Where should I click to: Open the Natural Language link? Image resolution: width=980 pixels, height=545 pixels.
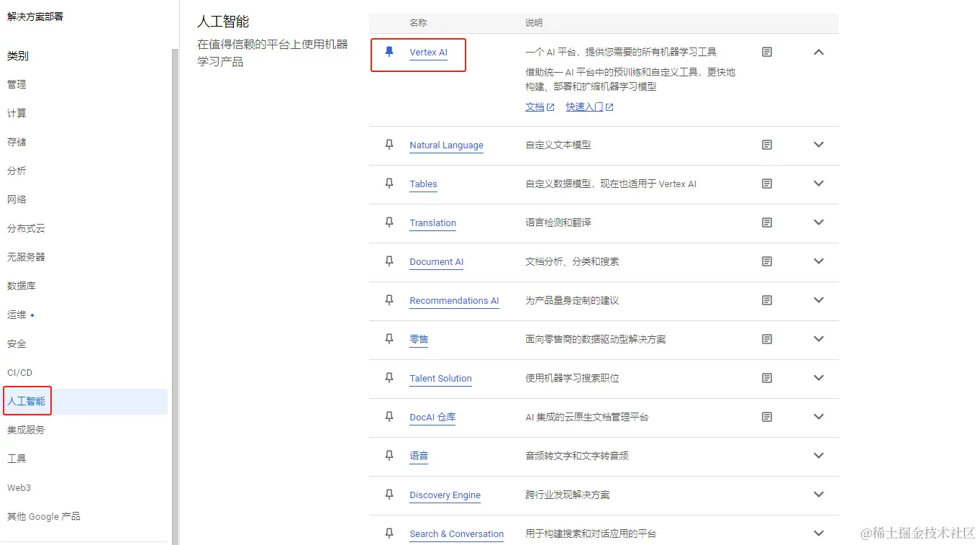pos(446,145)
